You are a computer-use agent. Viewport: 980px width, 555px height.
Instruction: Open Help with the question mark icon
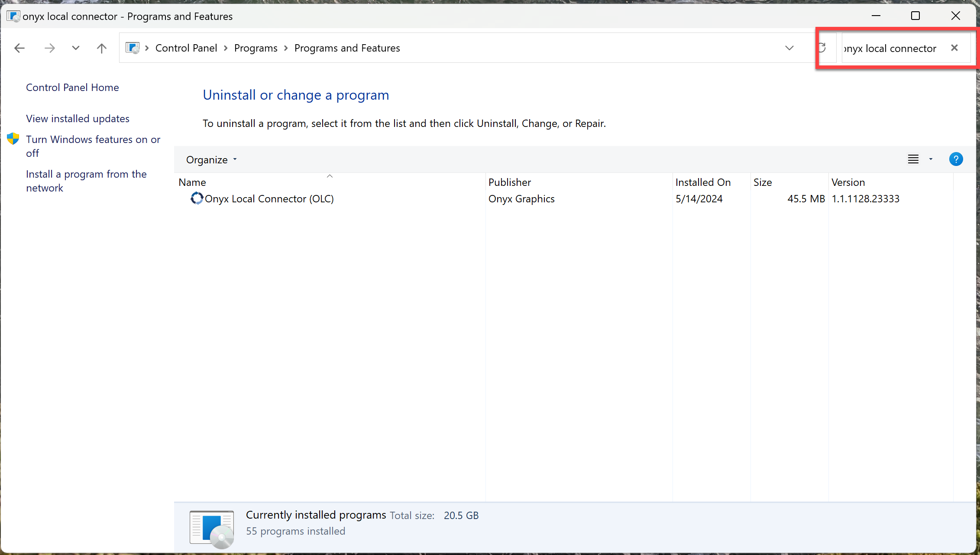tap(956, 159)
